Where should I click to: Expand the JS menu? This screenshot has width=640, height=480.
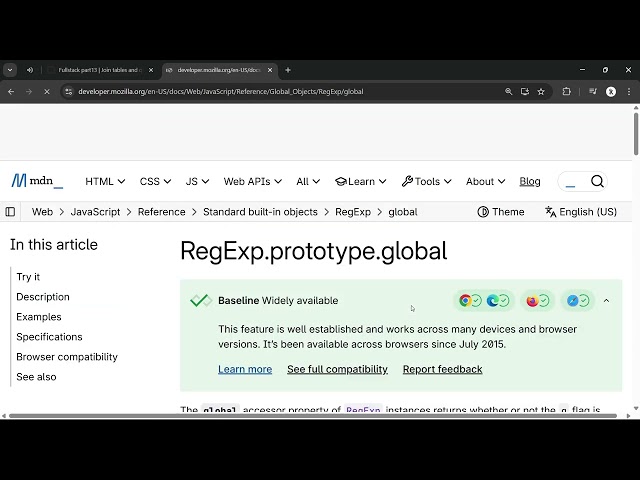[197, 181]
